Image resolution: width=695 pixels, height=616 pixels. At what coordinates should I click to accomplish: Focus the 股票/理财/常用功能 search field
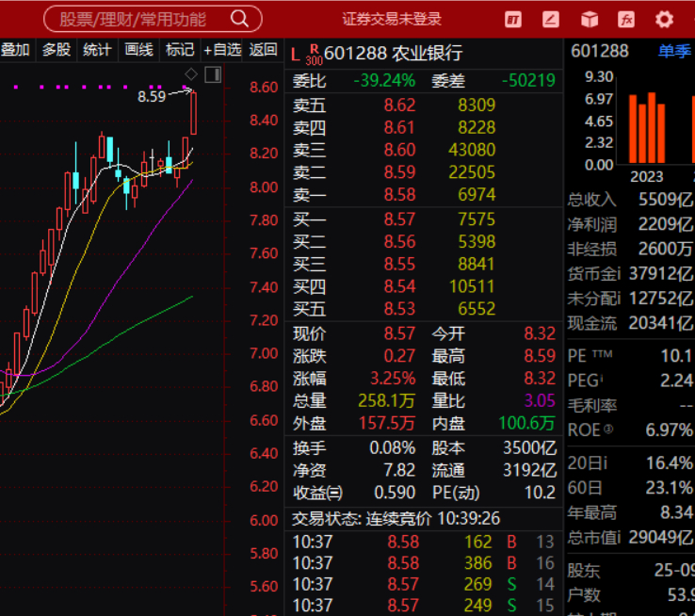pyautogui.click(x=153, y=19)
